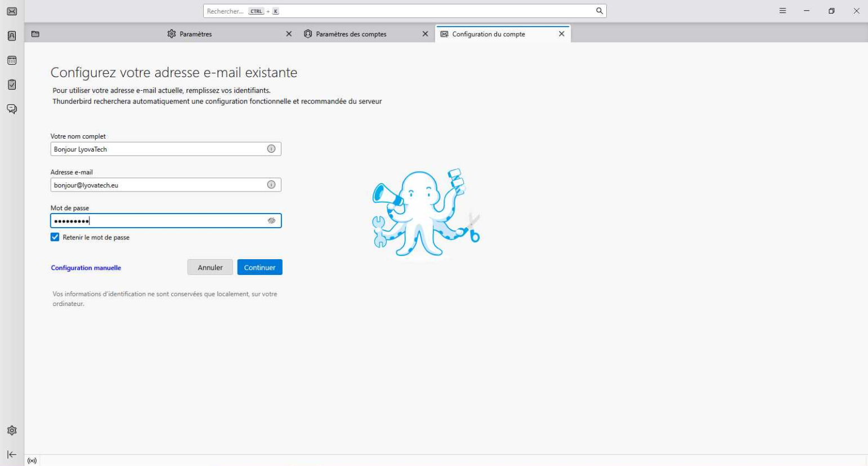Click Configuration manuelle link
Screen dimensions: 868x466
coord(86,268)
